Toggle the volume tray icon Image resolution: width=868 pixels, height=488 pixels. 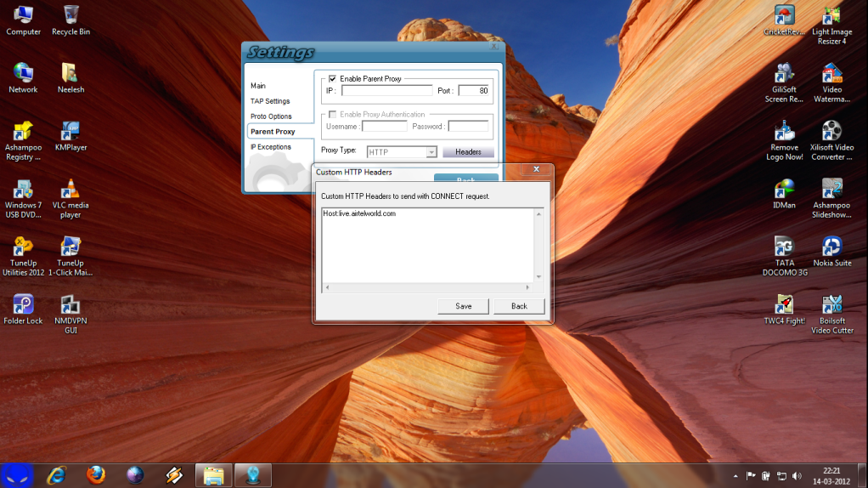pos(798,476)
